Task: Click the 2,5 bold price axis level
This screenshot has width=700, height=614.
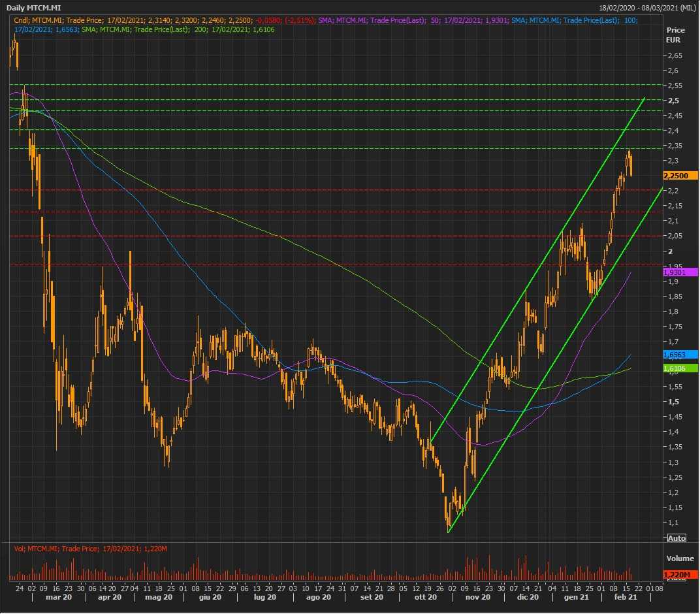Action: pos(673,101)
